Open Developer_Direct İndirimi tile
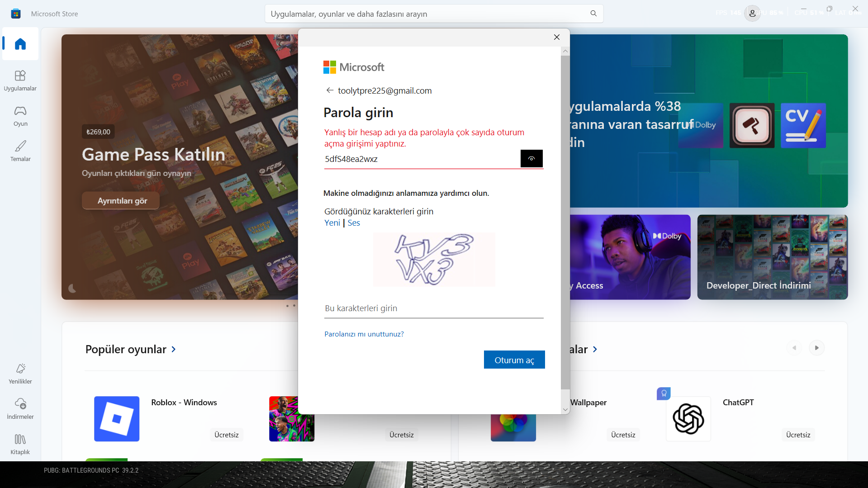 pos(773,257)
